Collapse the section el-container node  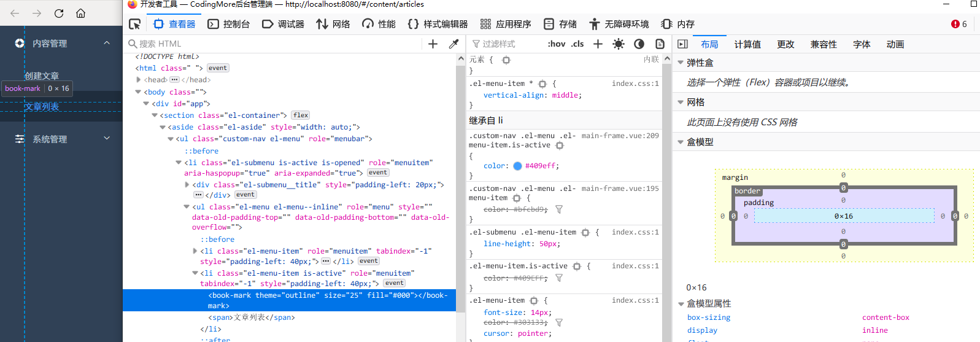click(155, 115)
